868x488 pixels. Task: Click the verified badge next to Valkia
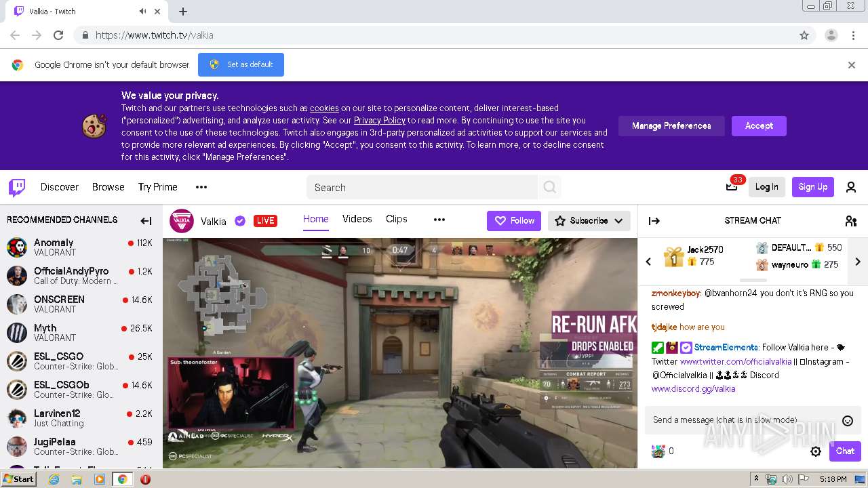point(239,221)
